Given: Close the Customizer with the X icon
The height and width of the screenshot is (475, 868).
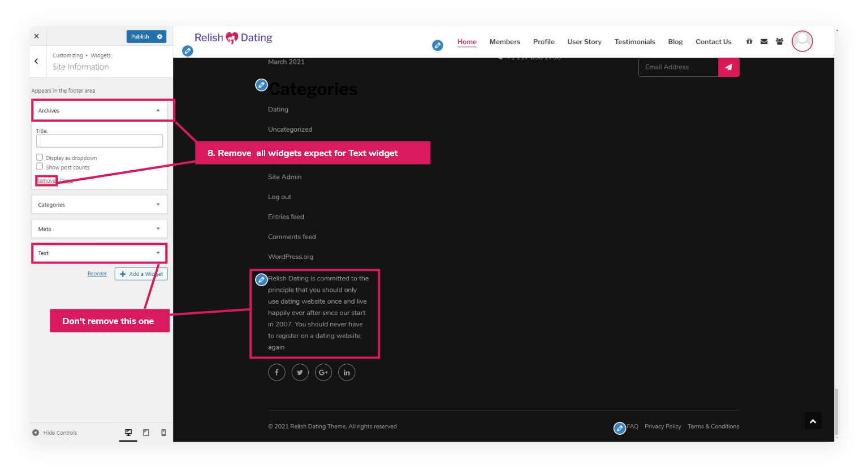Looking at the screenshot, I should (36, 36).
